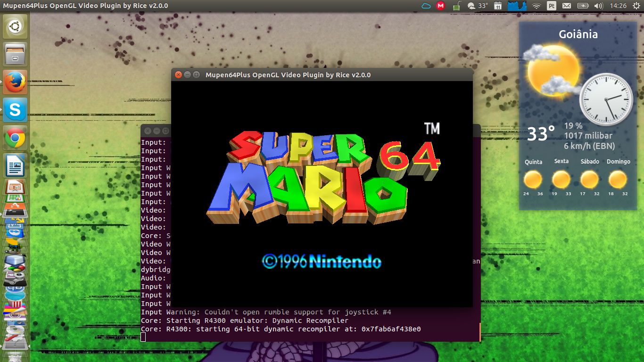This screenshot has height=362, width=644.
Task: Open the weather indicator showing 33°
Action: point(477,6)
